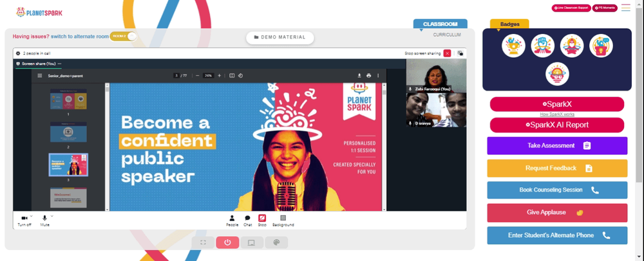Open the Screen share tab options ellipsis
The height and width of the screenshot is (261, 644).
(x=59, y=64)
